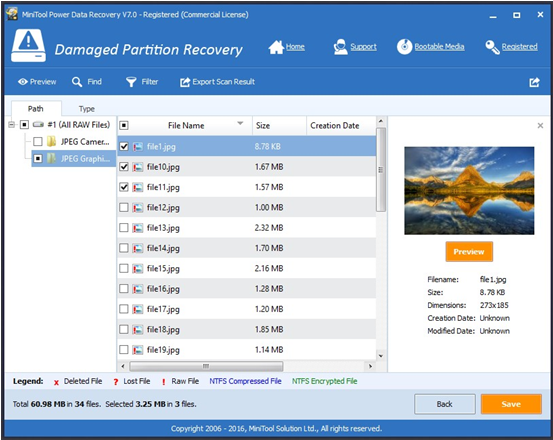553x440 pixels.
Task: Click file1.jpg image file icon
Action: point(138,146)
